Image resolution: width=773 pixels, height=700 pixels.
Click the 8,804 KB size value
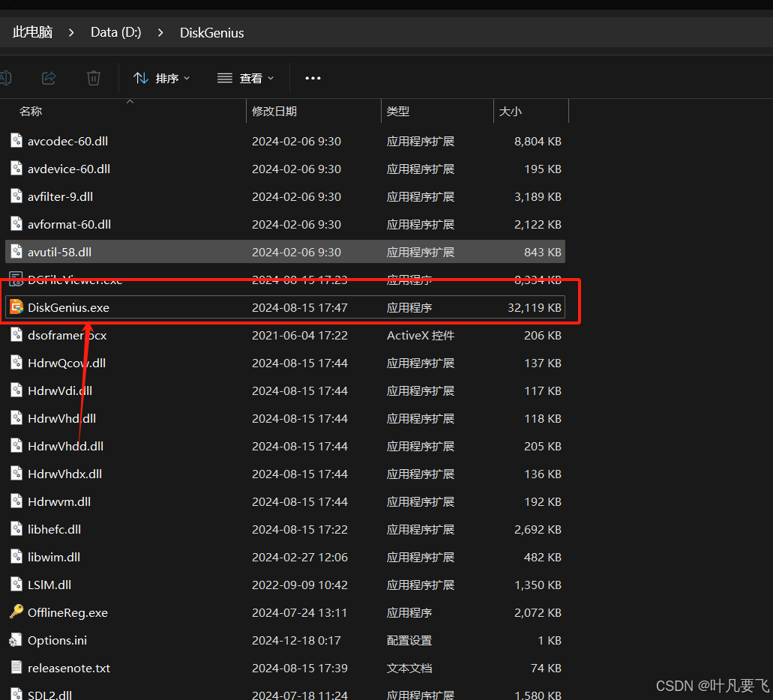point(538,142)
